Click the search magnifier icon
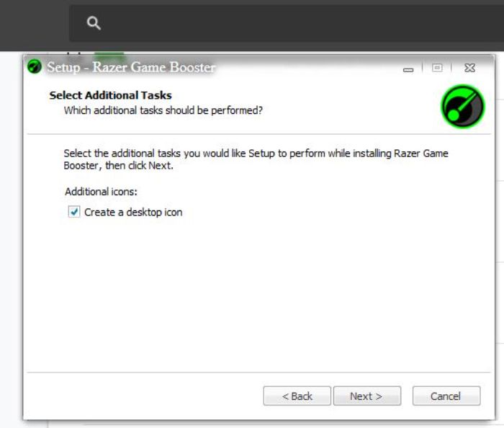Screen dimensions: 504x428 point(94,23)
